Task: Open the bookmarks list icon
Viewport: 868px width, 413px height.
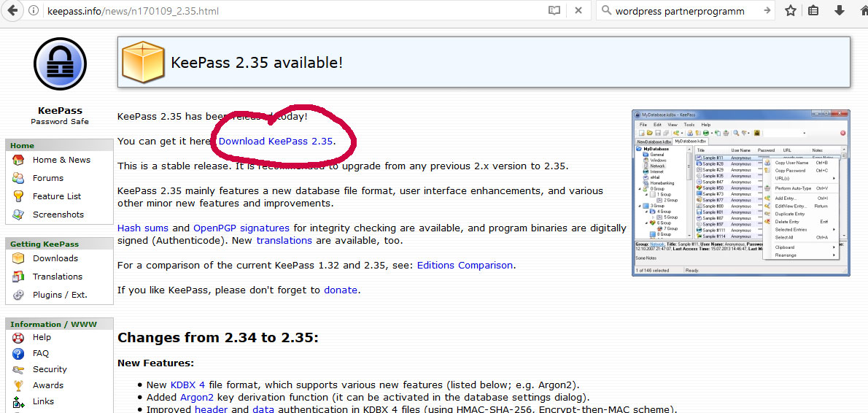Action: [x=813, y=10]
